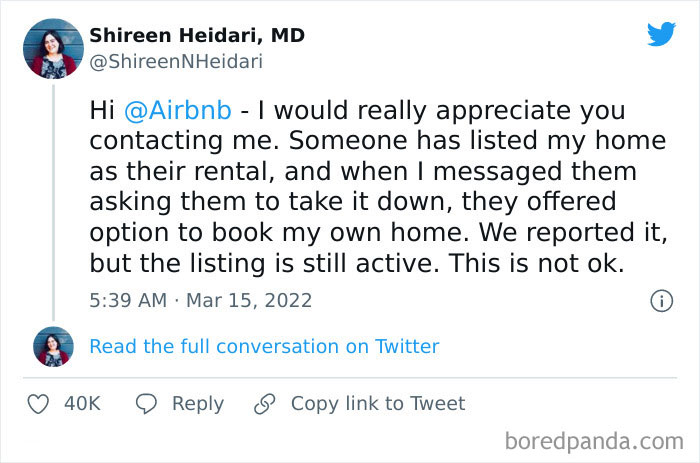700x463 pixels.
Task: Click the boredpanda.com watermark
Action: (593, 440)
